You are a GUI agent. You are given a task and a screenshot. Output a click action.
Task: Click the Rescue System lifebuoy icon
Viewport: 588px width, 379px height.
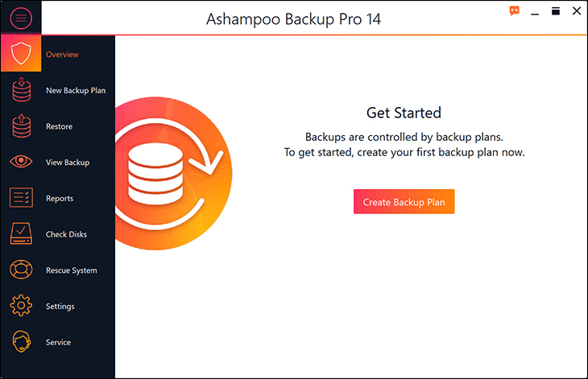[x=21, y=270]
